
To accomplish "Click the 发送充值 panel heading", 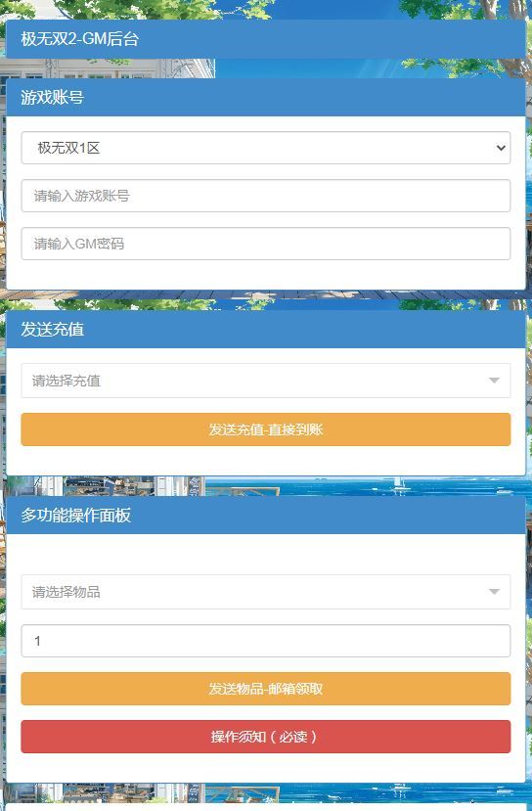I will click(266, 329).
